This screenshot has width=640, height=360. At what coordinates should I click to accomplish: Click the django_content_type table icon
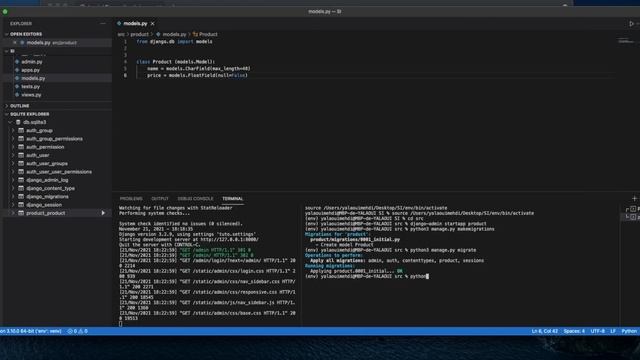(21, 188)
